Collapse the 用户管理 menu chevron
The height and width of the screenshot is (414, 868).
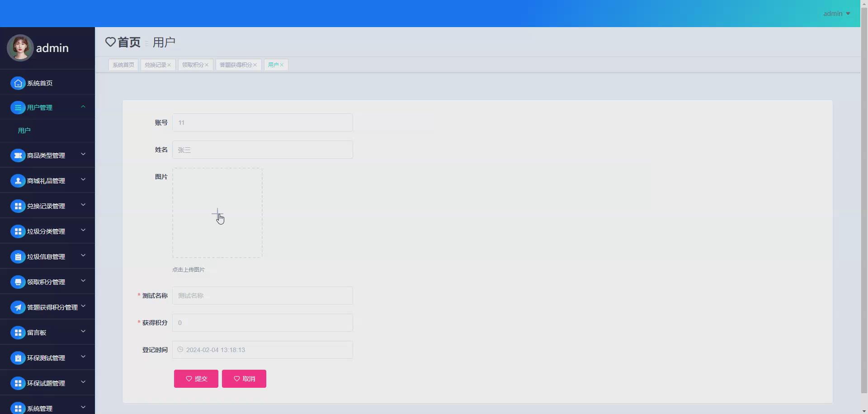[x=83, y=107]
